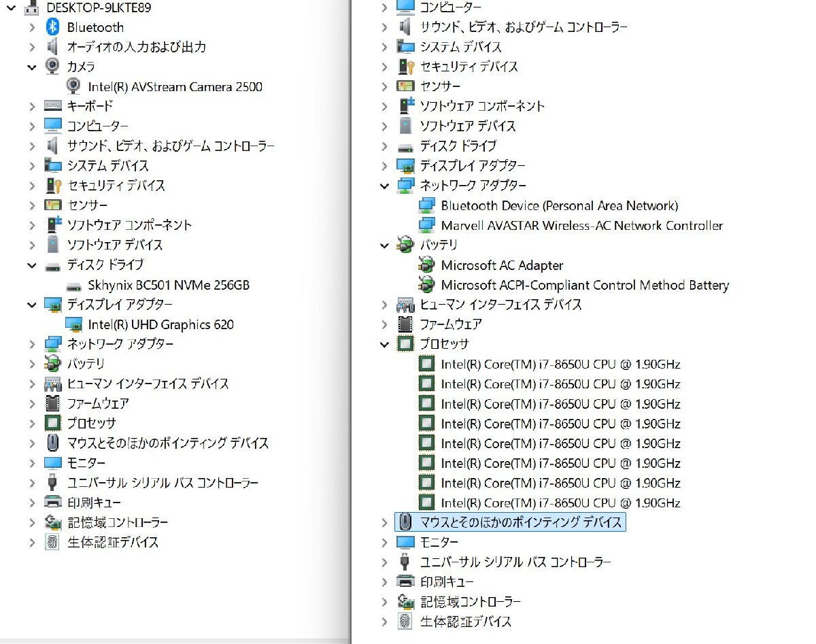
Task: Expand コンピューター category in right pane
Action: pos(385,7)
